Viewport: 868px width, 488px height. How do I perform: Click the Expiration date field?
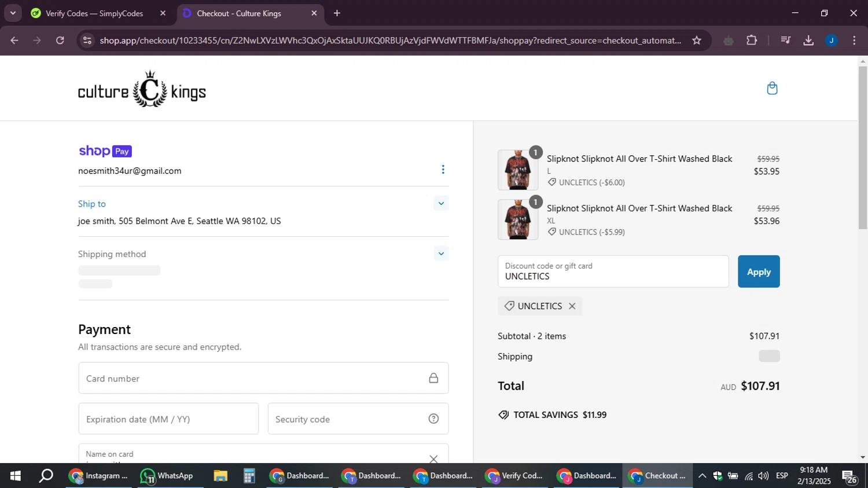point(168,419)
